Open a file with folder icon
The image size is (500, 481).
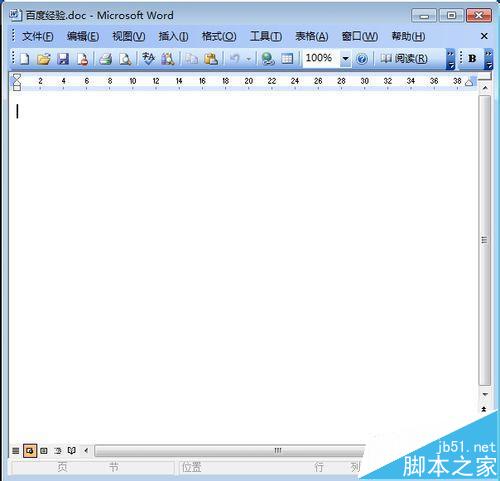click(44, 59)
